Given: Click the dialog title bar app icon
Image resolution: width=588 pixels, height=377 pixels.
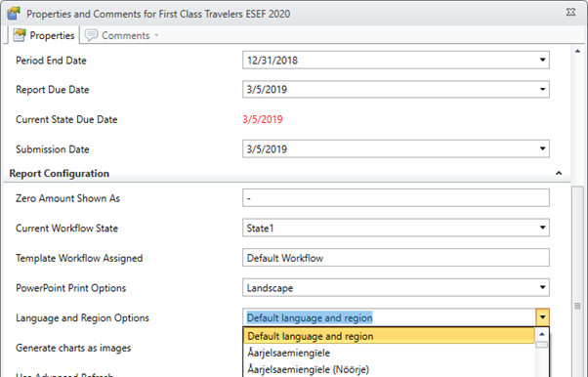Looking at the screenshot, I should tap(14, 14).
